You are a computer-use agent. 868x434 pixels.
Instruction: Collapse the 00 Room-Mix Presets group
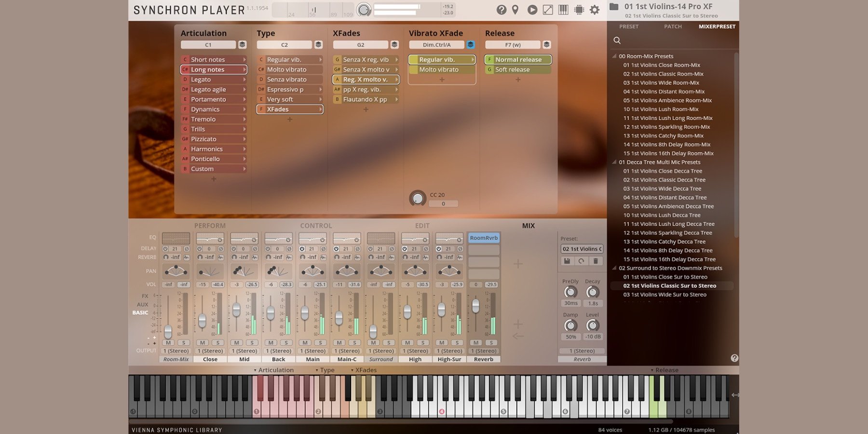tap(614, 56)
